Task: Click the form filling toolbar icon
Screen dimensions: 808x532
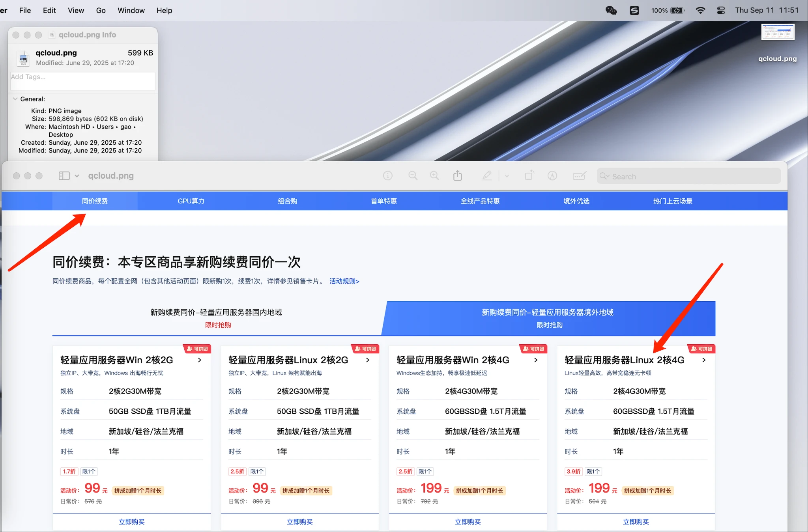Action: click(x=579, y=176)
